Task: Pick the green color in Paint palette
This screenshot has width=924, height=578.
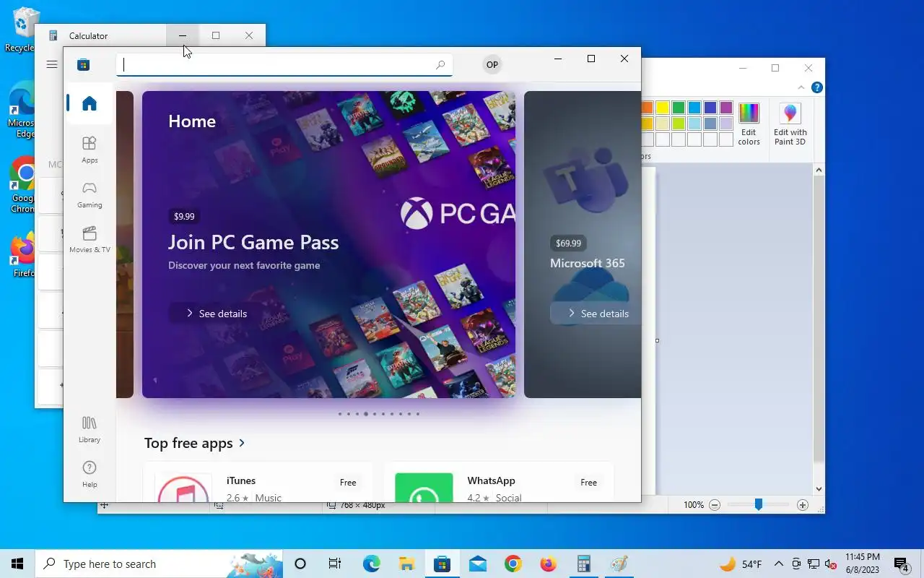Action: (x=679, y=108)
